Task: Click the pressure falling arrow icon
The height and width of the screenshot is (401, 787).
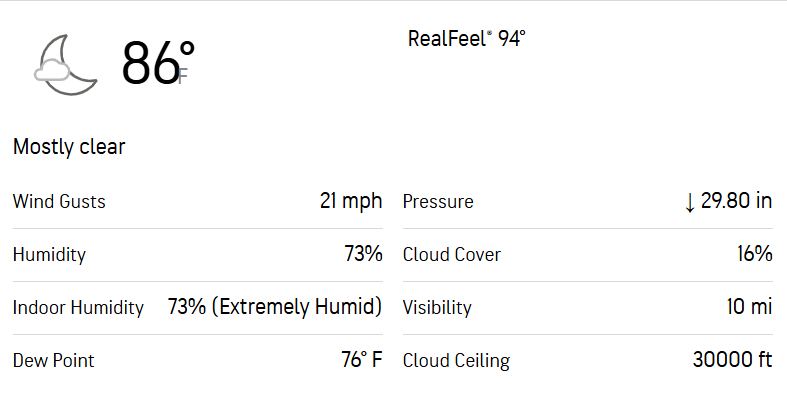Action: tap(690, 203)
